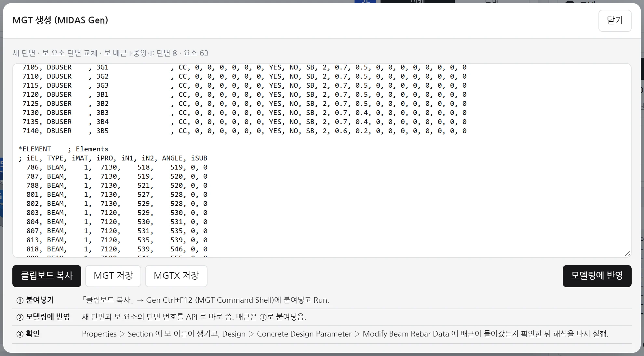
Task: Click the *ELEMENT ; Elements header line
Action: click(63, 149)
